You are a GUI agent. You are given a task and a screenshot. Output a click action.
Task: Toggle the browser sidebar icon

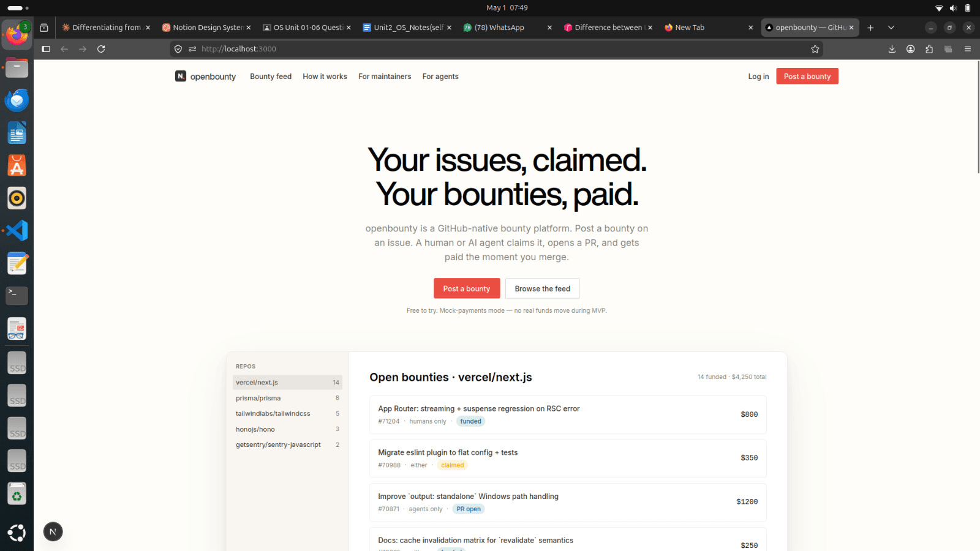tap(46, 49)
